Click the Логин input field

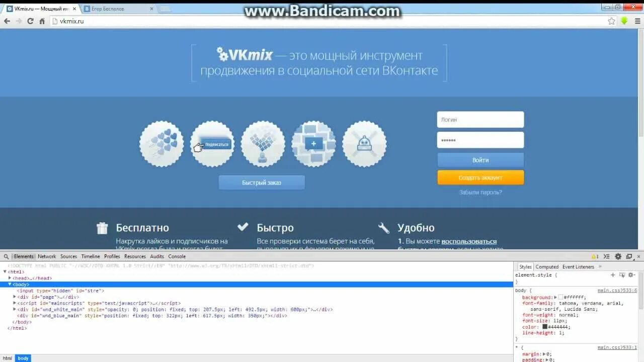tap(480, 120)
